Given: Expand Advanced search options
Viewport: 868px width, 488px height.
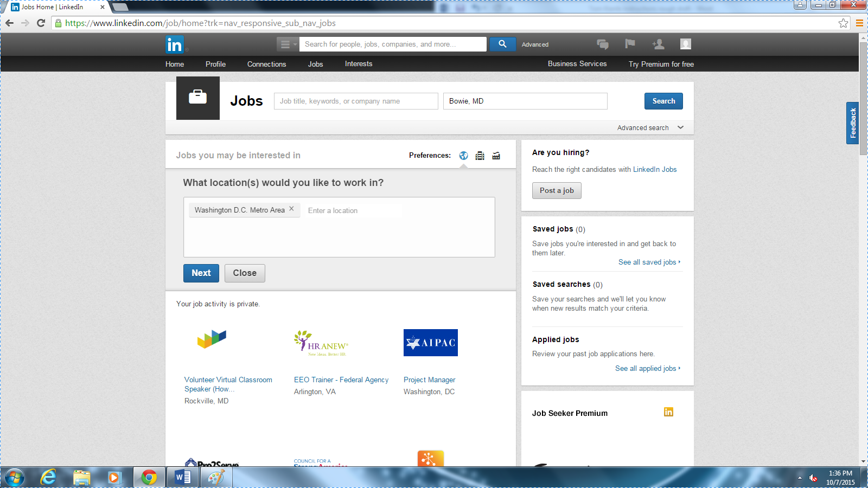Looking at the screenshot, I should tap(650, 128).
